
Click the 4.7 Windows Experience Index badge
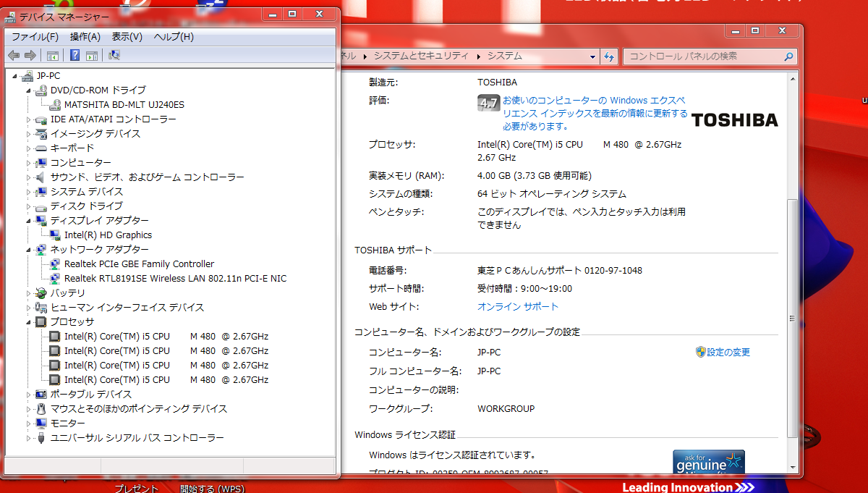pos(488,103)
